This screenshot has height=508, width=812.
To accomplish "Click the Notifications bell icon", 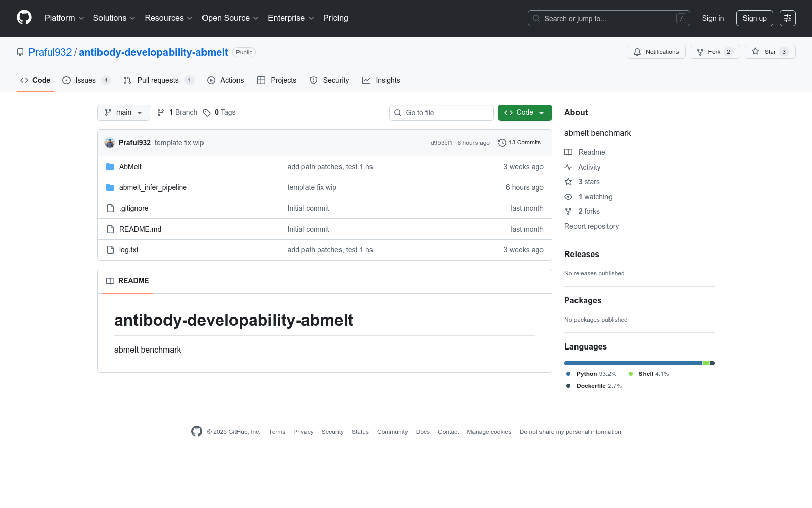I will coord(637,52).
